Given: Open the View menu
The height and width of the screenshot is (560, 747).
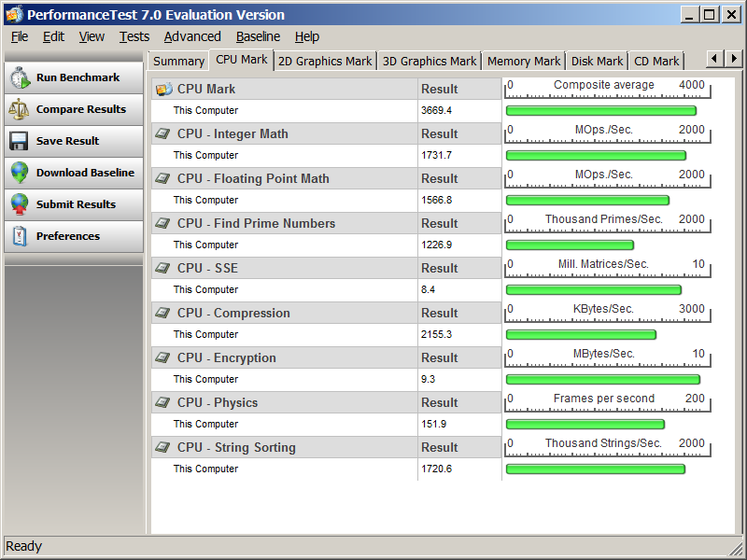Looking at the screenshot, I should point(92,36).
